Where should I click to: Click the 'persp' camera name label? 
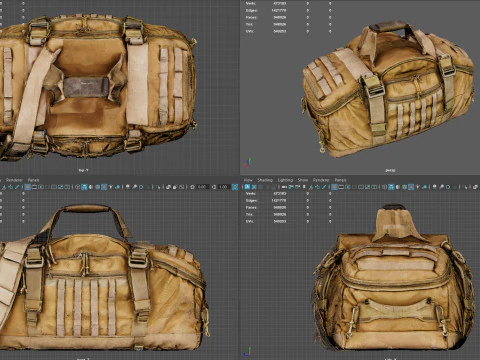point(390,170)
